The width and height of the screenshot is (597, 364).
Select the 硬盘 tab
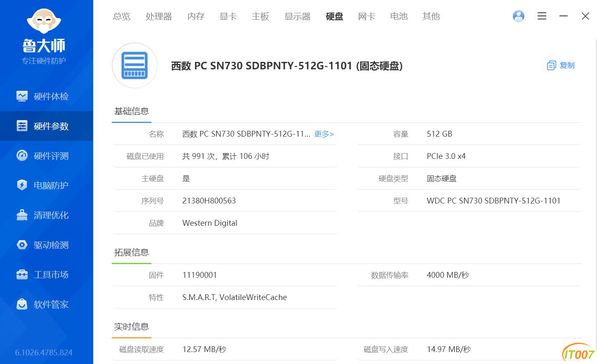[x=335, y=17]
